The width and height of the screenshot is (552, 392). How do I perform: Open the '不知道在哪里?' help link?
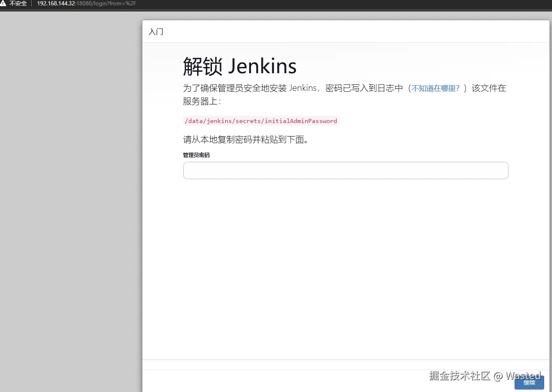pyautogui.click(x=436, y=88)
